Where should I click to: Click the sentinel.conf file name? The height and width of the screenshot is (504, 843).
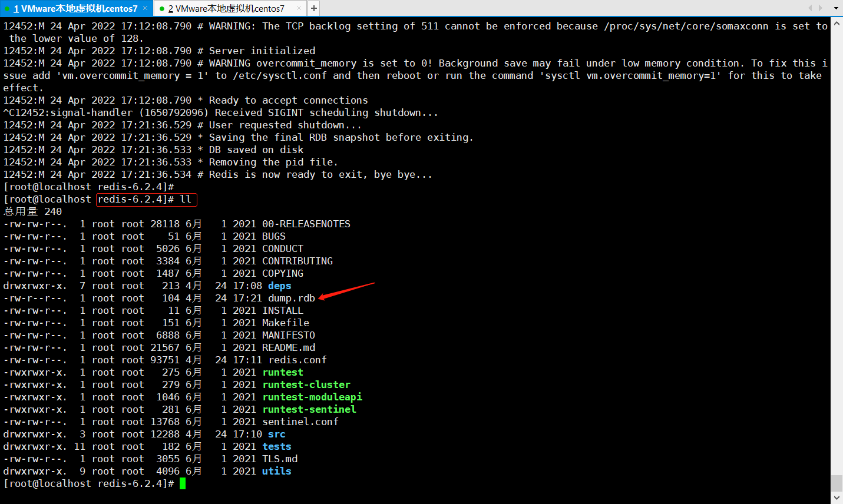pyautogui.click(x=300, y=422)
